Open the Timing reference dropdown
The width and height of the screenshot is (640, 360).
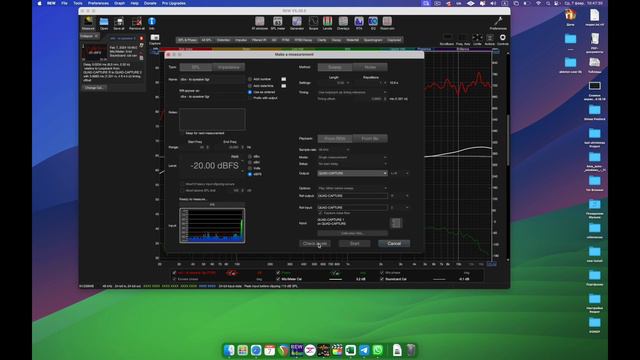353,93
